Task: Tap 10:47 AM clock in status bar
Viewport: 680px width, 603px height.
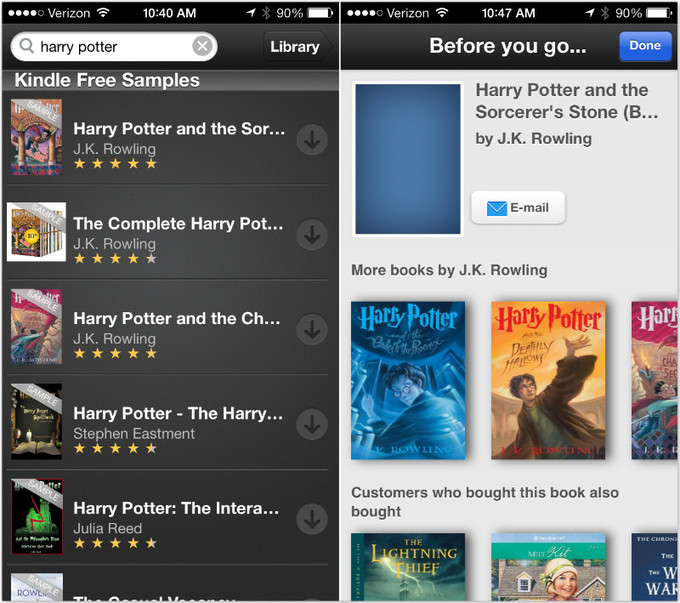Action: click(x=508, y=13)
